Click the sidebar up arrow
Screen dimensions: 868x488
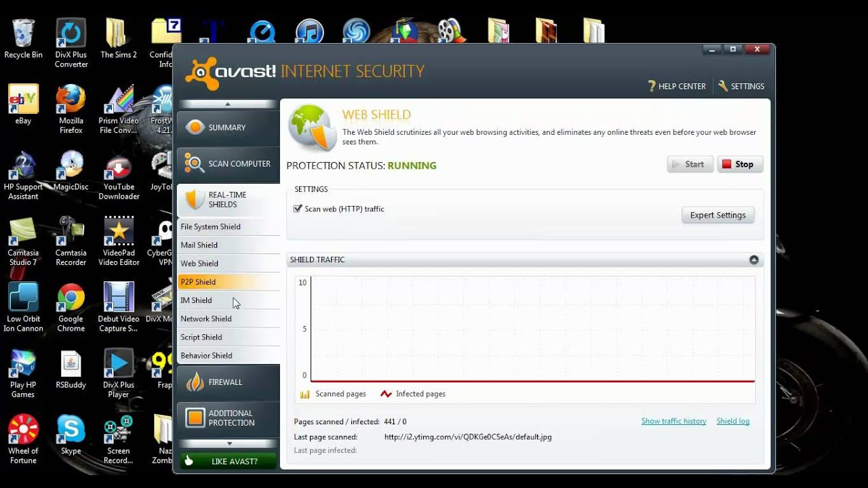pos(228,104)
